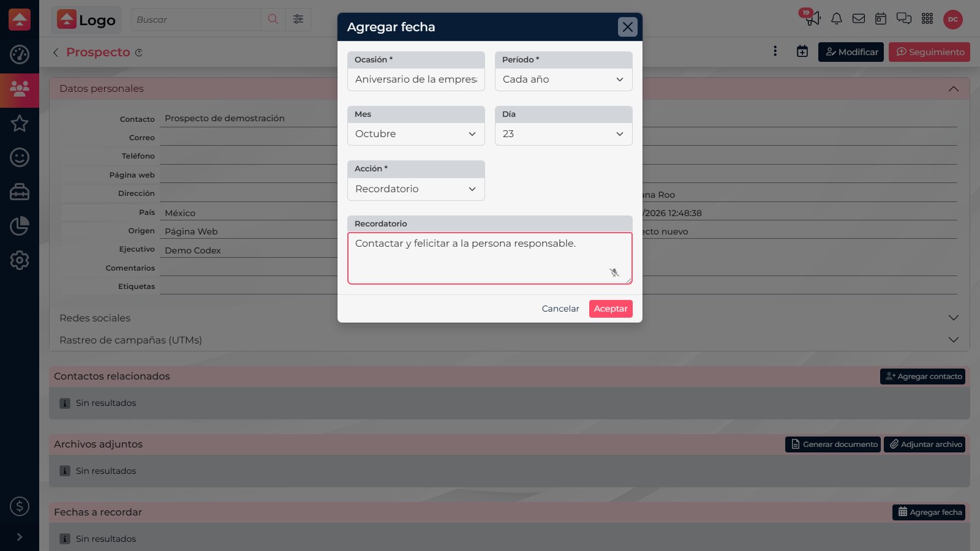Close the Agregar fecha dialog
Image resolution: width=980 pixels, height=551 pixels.
click(628, 27)
